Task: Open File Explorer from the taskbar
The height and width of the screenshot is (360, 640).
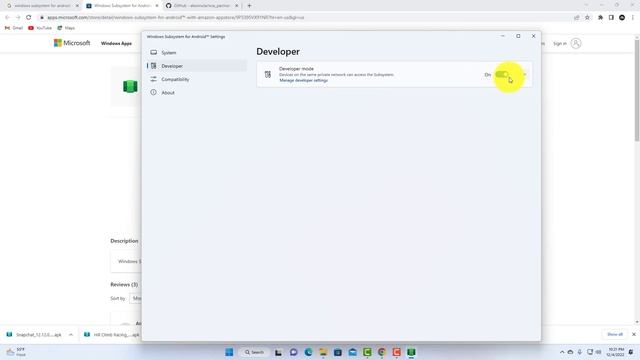Action: coord(323,352)
